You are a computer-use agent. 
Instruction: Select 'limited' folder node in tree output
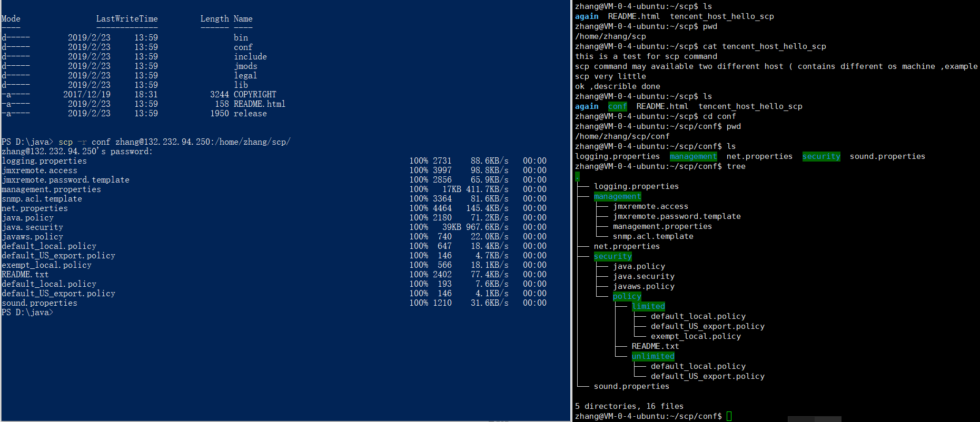coord(648,306)
